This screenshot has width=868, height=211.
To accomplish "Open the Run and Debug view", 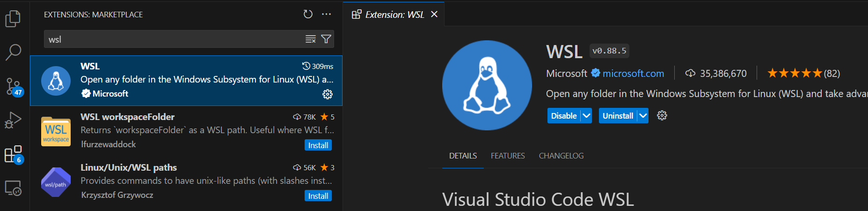I will [x=13, y=120].
